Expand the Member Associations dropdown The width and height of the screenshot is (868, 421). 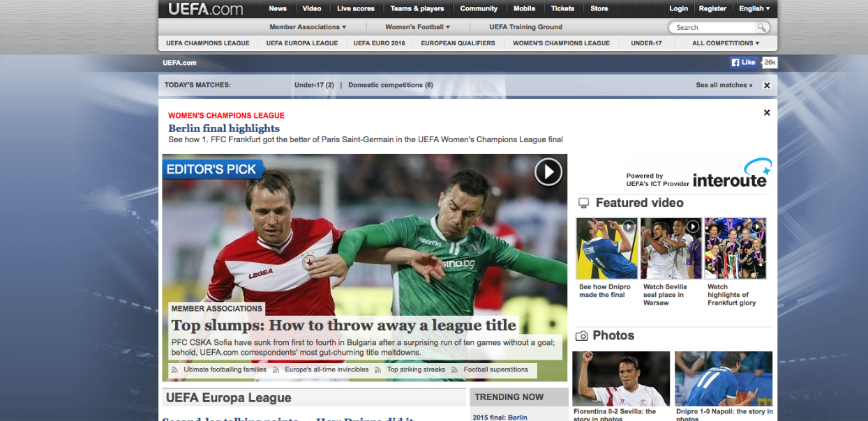(x=308, y=27)
